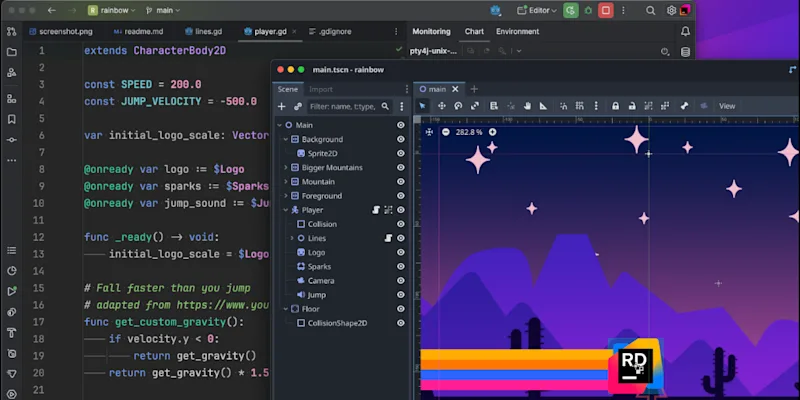800x400 pixels.
Task: Click the list-select tool icon in Godot toolbar
Action: tap(493, 106)
